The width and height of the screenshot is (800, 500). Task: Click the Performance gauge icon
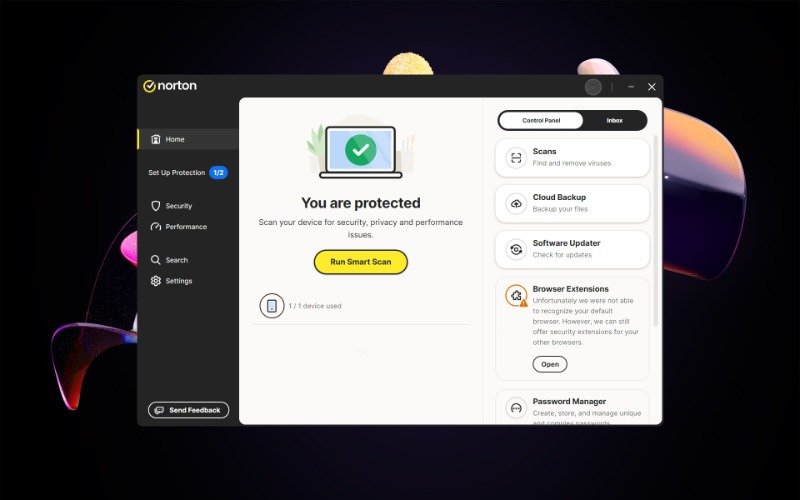click(156, 227)
